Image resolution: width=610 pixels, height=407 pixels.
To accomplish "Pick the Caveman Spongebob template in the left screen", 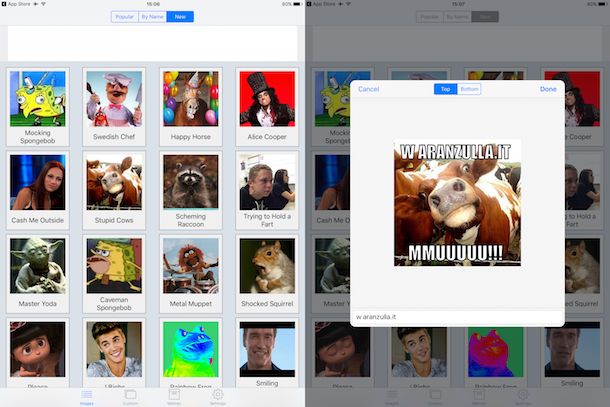I will point(114,274).
